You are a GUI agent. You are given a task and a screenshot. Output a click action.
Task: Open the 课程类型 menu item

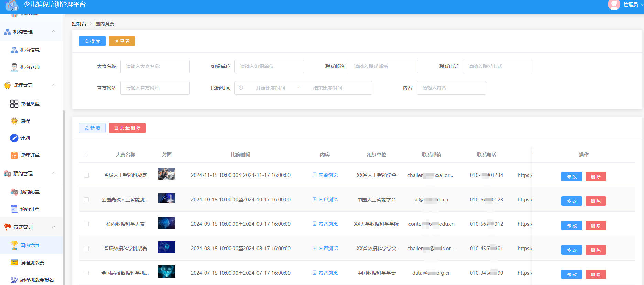[31, 104]
